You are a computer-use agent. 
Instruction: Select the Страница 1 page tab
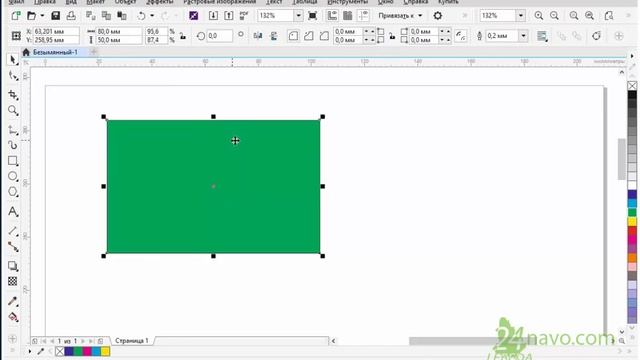[132, 340]
